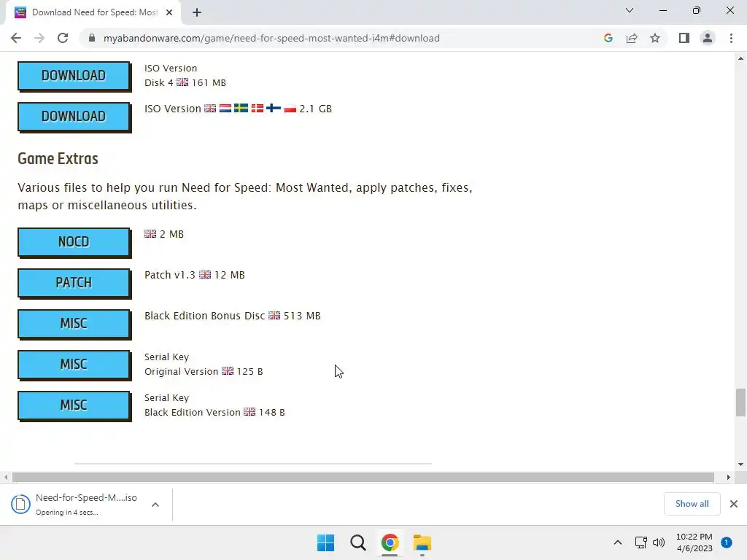Viewport: 747px width, 560px height.
Task: Open Chrome's three-dot menu
Action: (x=731, y=38)
